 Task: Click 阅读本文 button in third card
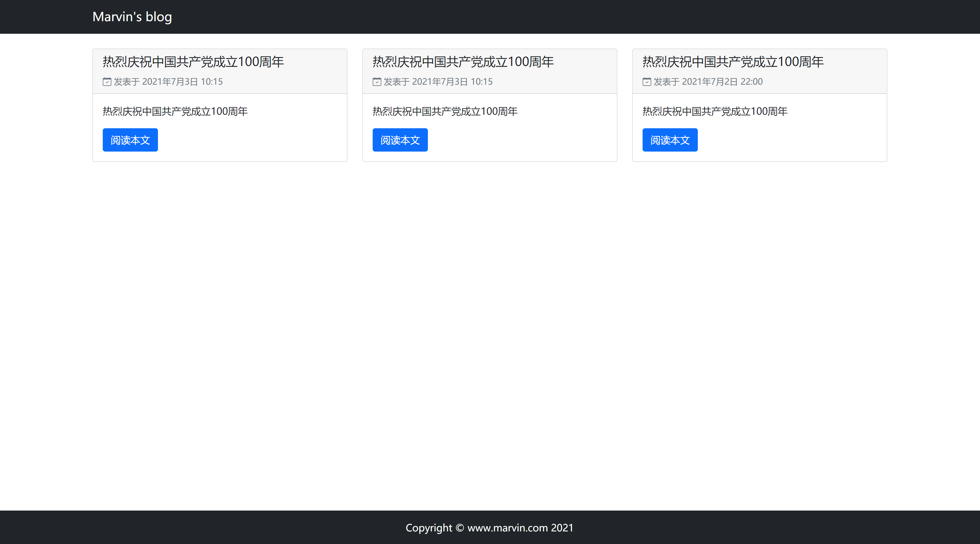click(670, 140)
